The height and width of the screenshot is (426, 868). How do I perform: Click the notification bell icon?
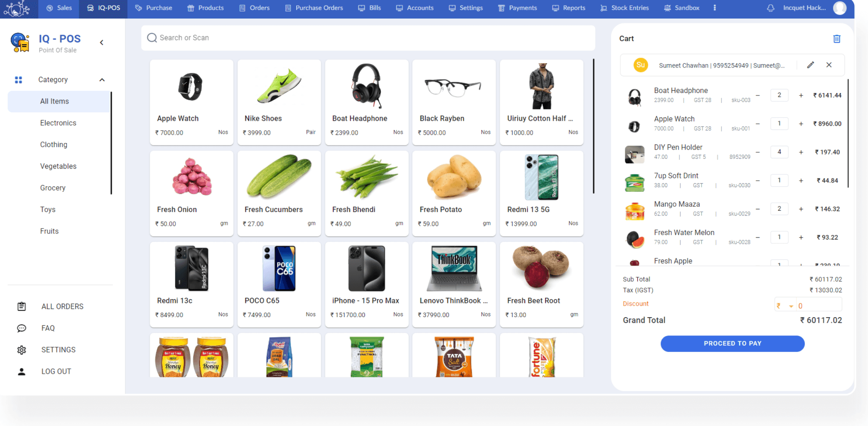point(771,8)
